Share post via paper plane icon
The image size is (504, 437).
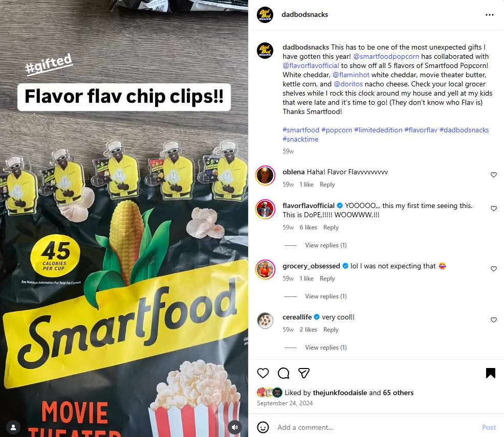(304, 373)
